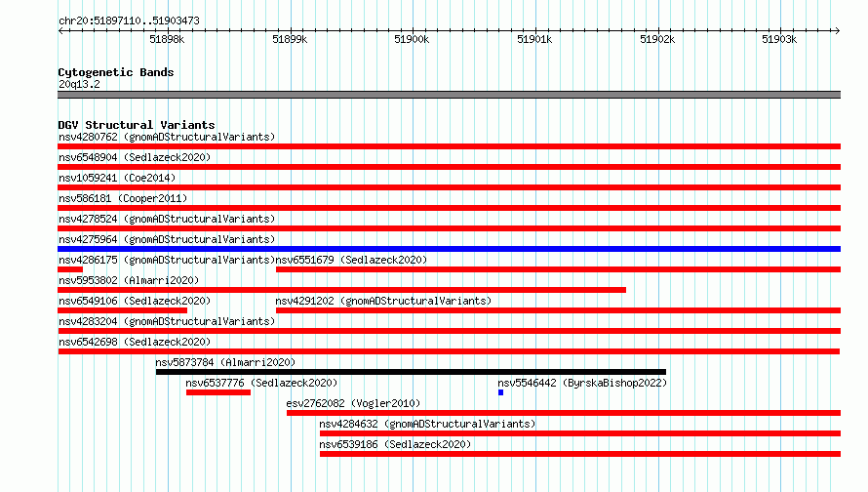The height and width of the screenshot is (492, 868).
Task: Click the 51900k ruler tick label
Action: click(x=412, y=39)
